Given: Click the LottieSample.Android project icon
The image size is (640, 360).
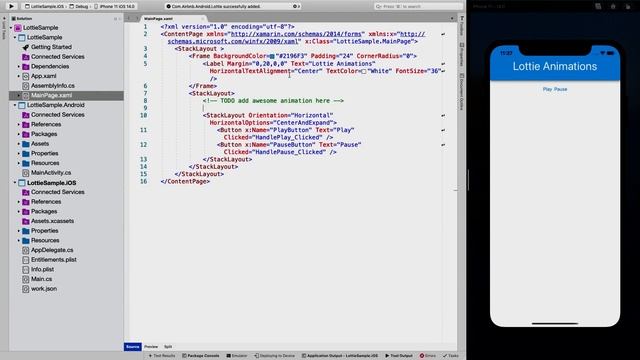Looking at the screenshot, I should pos(22,105).
